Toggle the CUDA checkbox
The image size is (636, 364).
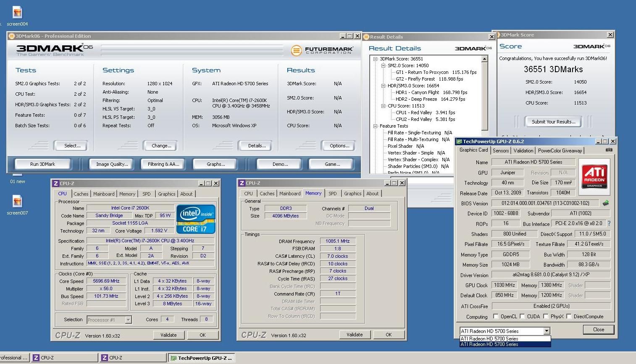(x=522, y=317)
